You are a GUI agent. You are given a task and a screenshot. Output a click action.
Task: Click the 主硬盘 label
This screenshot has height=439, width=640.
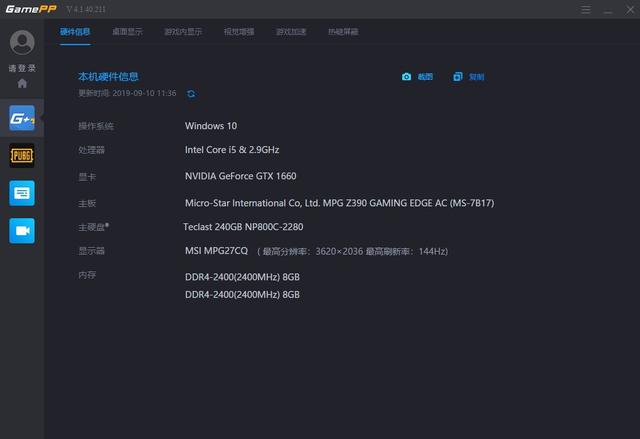click(x=93, y=227)
